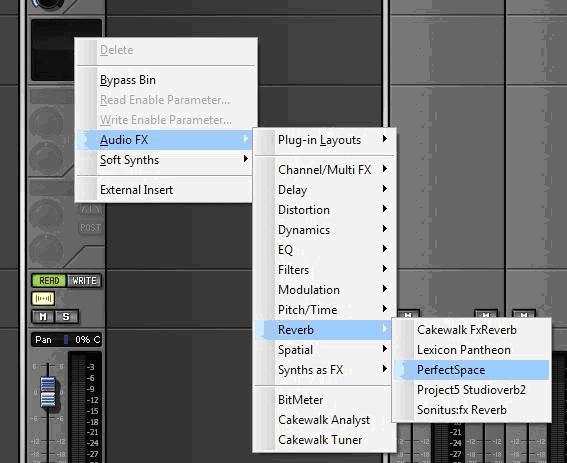Insert the Cakewalk Analyst plug-in
Image resolution: width=567 pixels, height=463 pixels.
324,420
